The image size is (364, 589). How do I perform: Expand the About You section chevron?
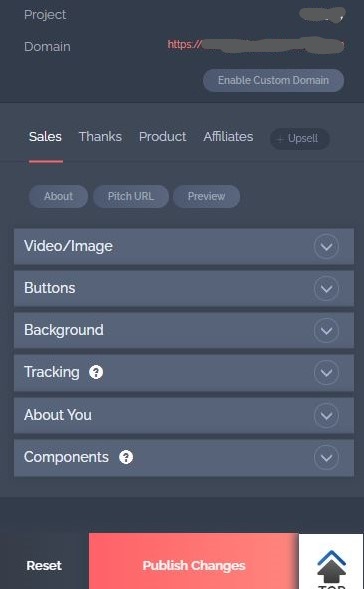(326, 415)
